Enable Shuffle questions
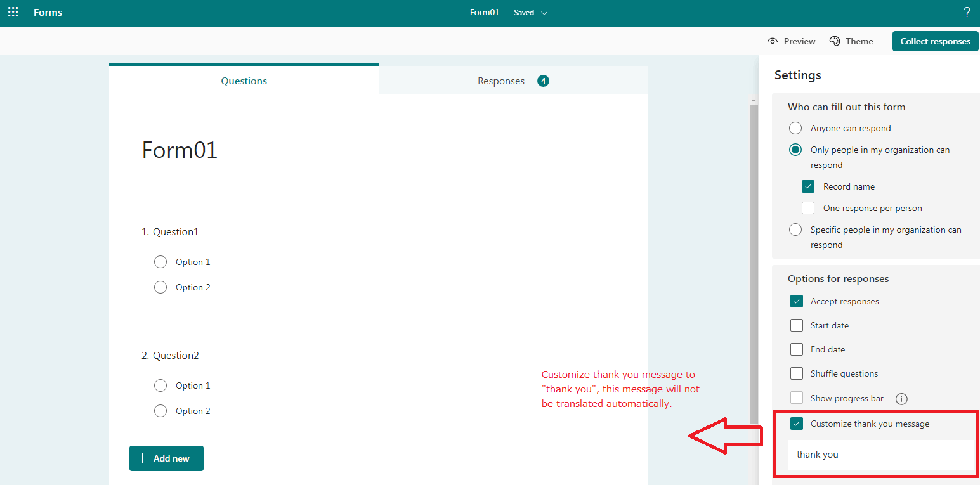 (x=797, y=373)
